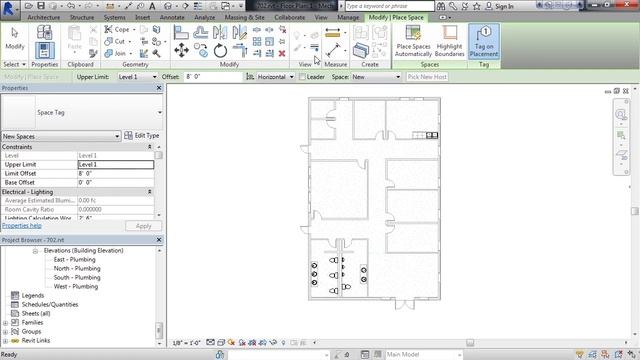Click Sign In
The width and height of the screenshot is (640, 360).
point(504,6)
